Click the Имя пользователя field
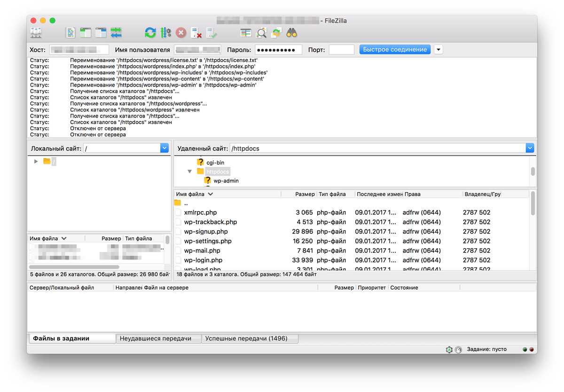The width and height of the screenshot is (564, 392). point(197,50)
